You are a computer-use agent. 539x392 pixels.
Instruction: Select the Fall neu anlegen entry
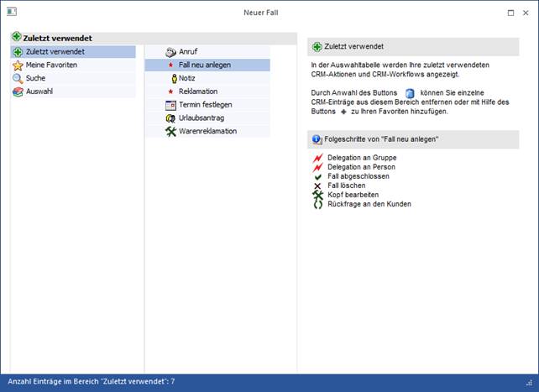205,65
